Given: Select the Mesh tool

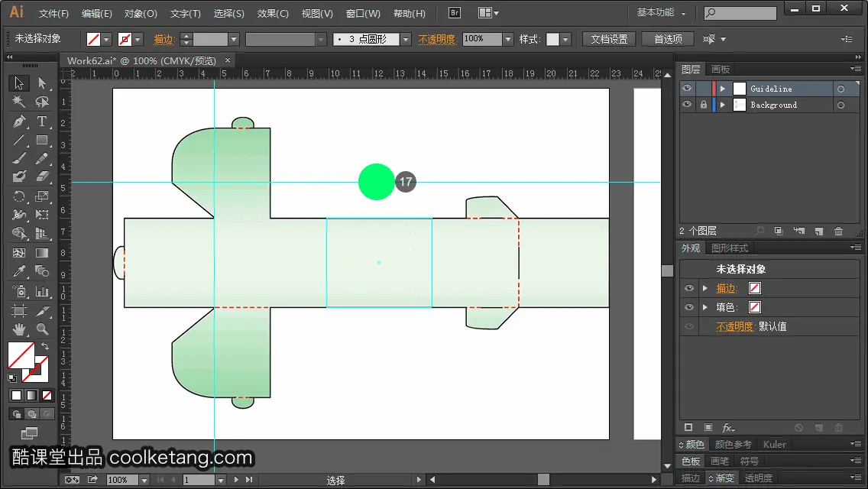Looking at the screenshot, I should point(19,253).
